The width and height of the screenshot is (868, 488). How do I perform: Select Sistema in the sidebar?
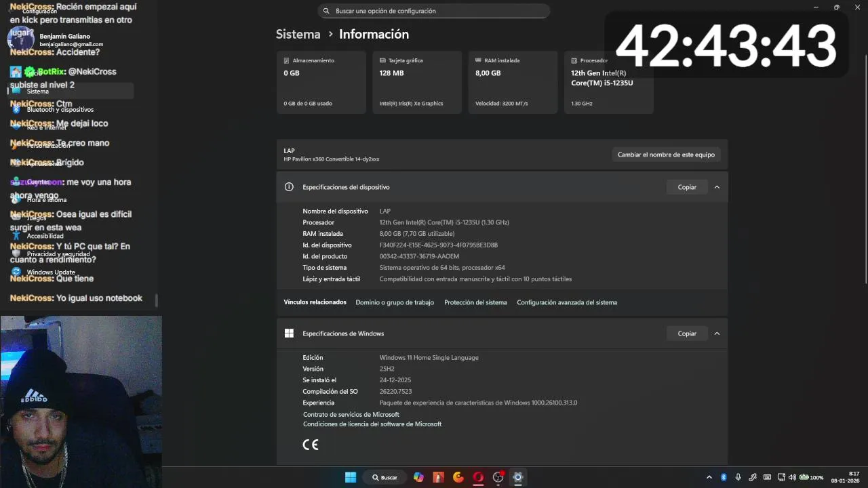point(71,91)
